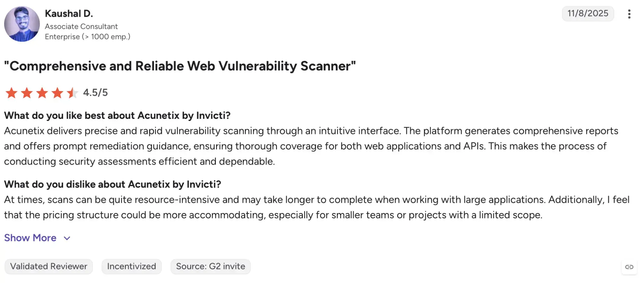Click the half-filled fifth star
Screen dimensions: 644x283
click(72, 93)
